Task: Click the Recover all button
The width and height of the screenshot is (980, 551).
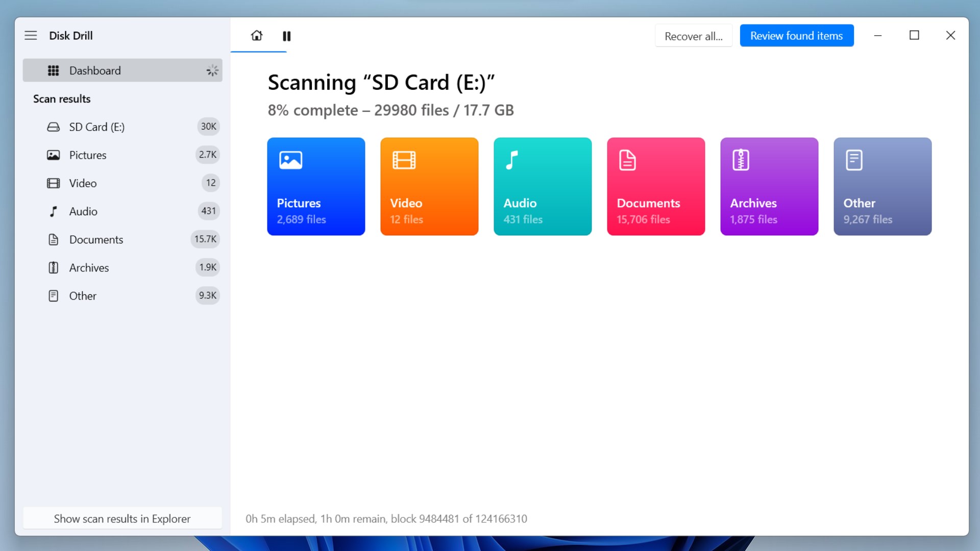Action: [x=693, y=35]
